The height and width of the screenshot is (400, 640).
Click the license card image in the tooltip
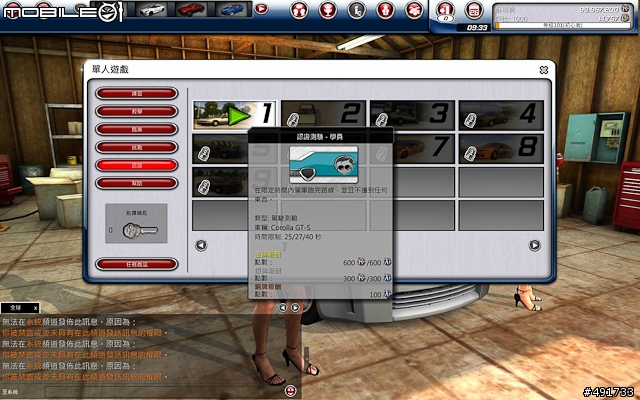[x=323, y=164]
